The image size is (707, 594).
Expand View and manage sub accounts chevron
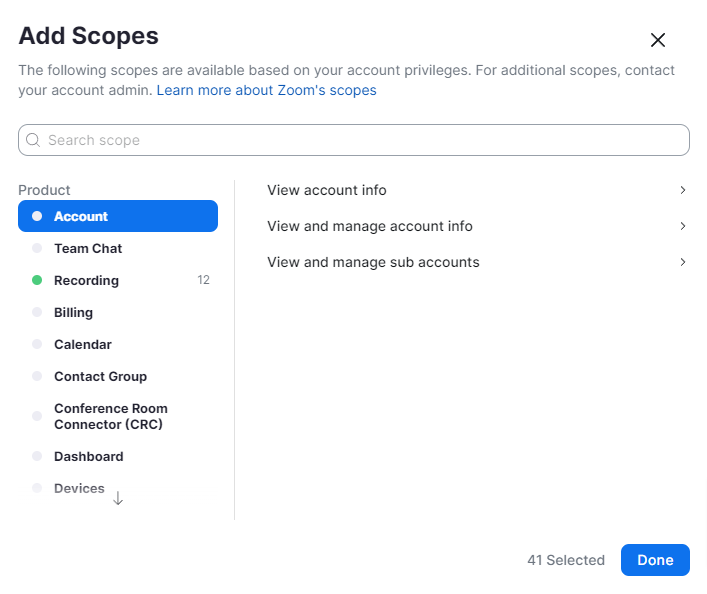coord(682,262)
